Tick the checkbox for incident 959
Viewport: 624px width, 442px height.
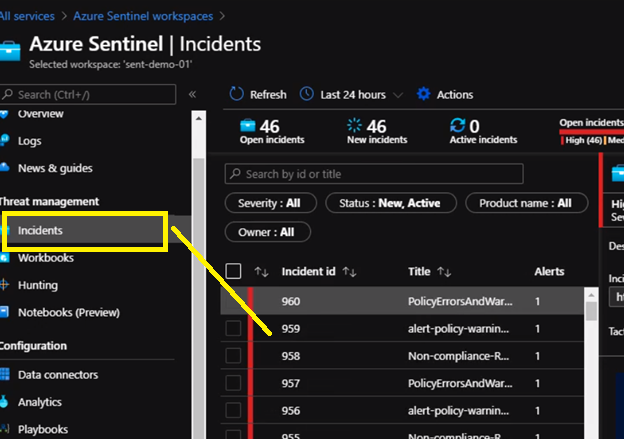coord(233,329)
